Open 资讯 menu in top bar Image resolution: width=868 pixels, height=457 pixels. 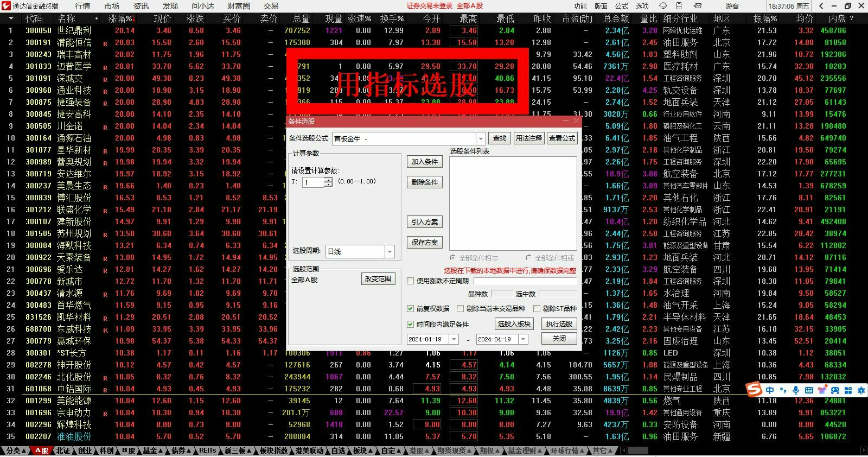[x=141, y=6]
